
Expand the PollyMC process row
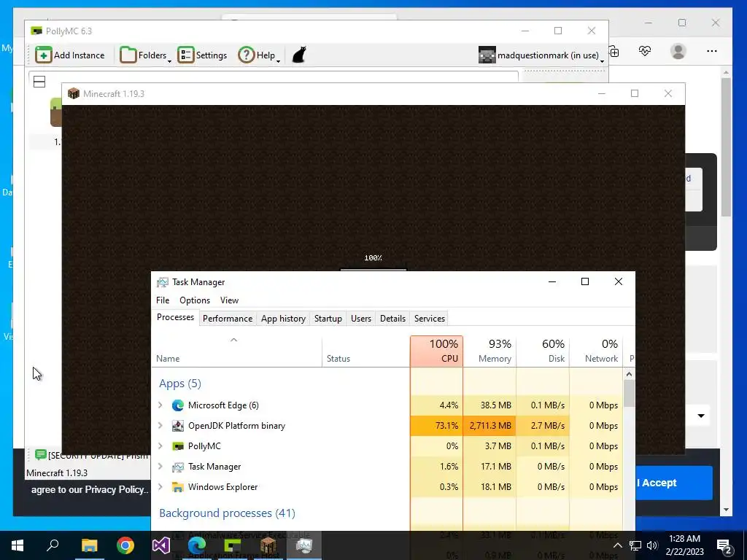[x=160, y=446]
